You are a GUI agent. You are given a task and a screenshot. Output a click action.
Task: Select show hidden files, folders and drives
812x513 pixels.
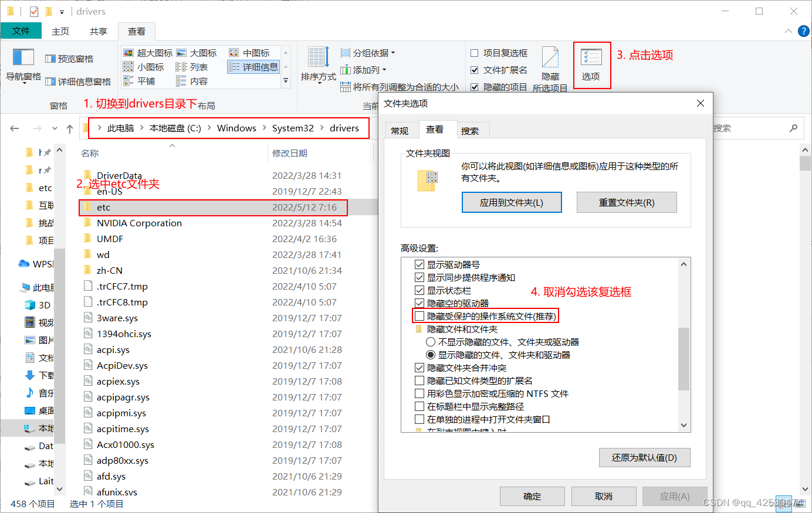(431, 355)
